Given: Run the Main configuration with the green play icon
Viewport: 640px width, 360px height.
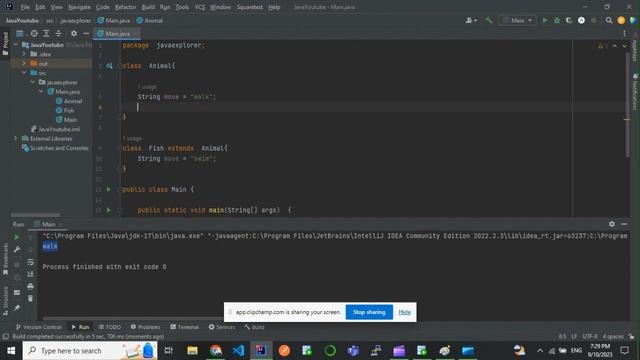Looking at the screenshot, I should [544, 20].
